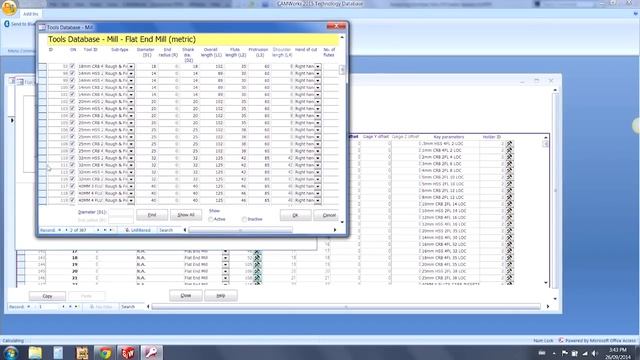Toggle ON checkbox for tool ID 106

point(72,130)
